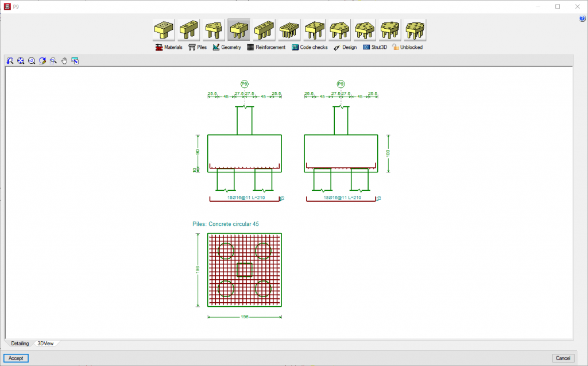The width and height of the screenshot is (588, 366).
Task: Activate the pan hand tool
Action: (x=64, y=61)
